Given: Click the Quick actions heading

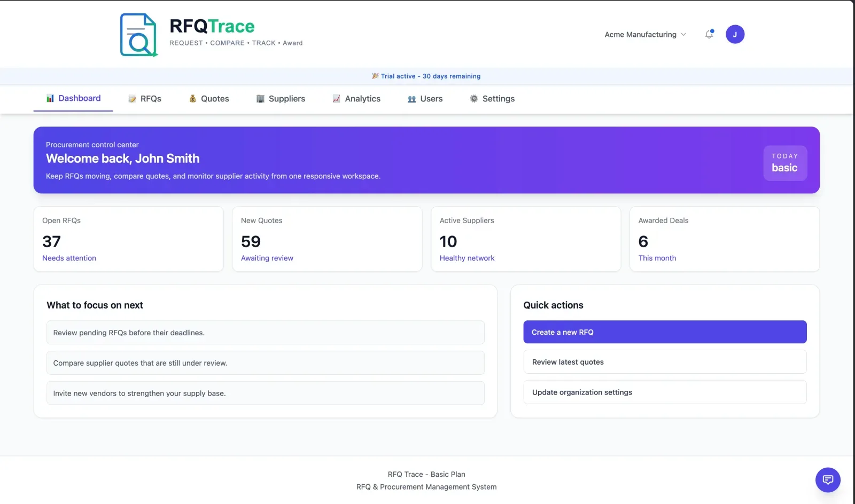Looking at the screenshot, I should tap(553, 305).
